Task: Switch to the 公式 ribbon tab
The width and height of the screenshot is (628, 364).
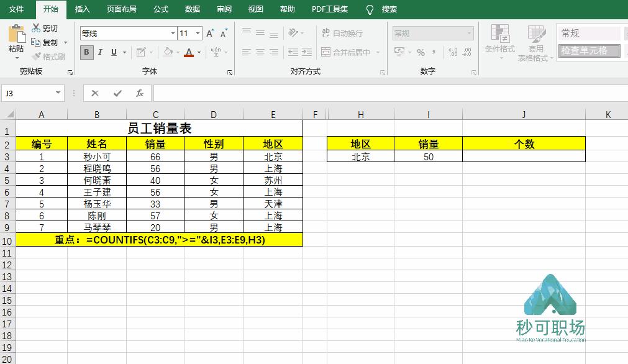Action: (160, 9)
